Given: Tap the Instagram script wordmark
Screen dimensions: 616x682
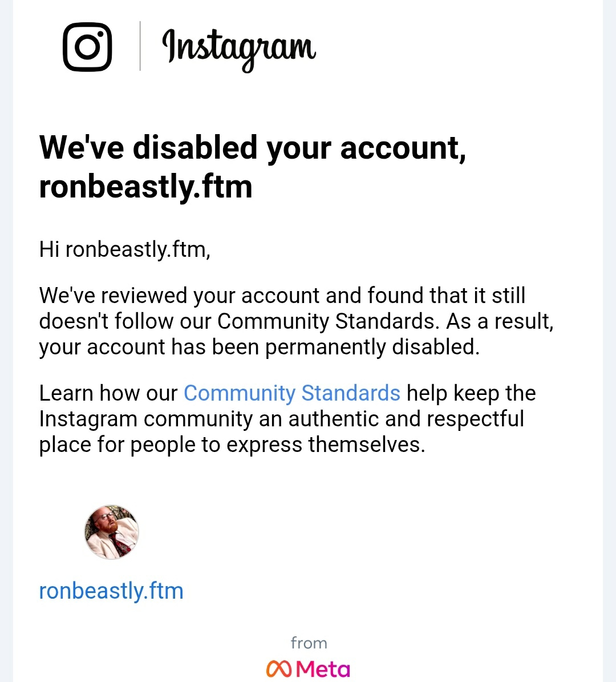Looking at the screenshot, I should (x=239, y=48).
